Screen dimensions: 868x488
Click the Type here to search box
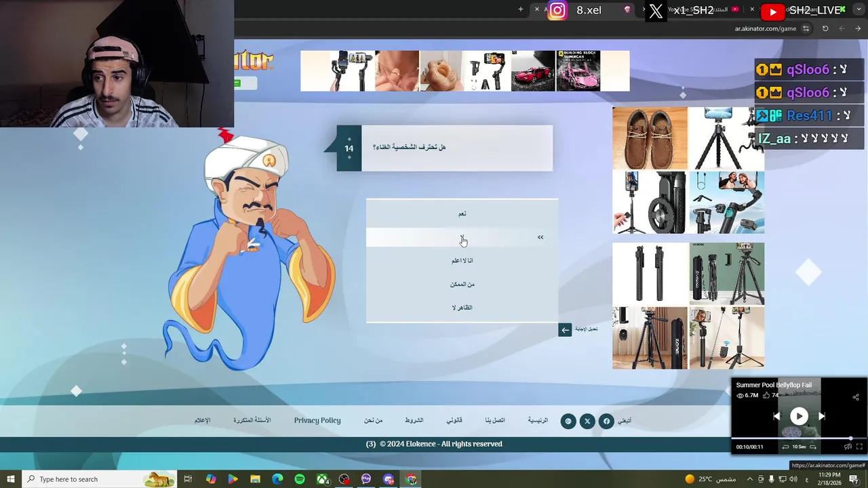click(99, 479)
